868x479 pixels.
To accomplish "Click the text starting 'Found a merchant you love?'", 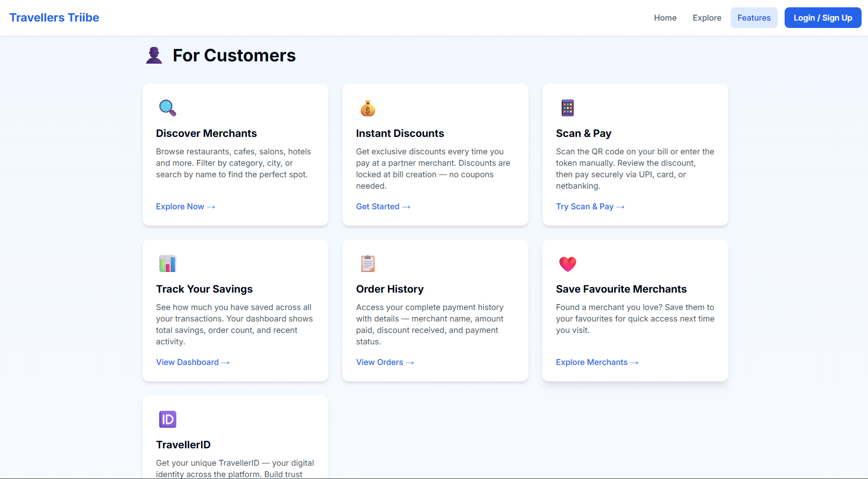I will [635, 319].
